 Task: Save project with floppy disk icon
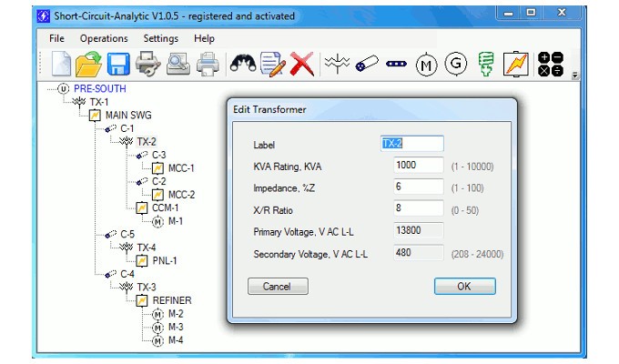click(x=118, y=64)
